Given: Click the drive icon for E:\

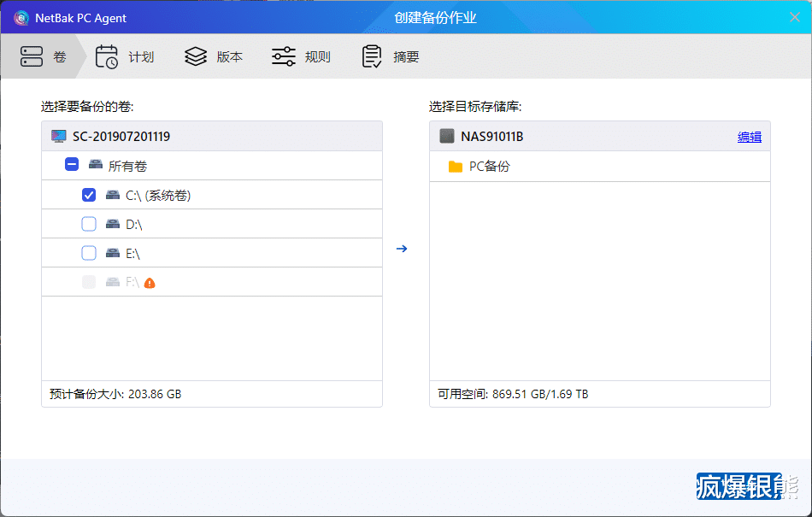Looking at the screenshot, I should click(x=112, y=253).
